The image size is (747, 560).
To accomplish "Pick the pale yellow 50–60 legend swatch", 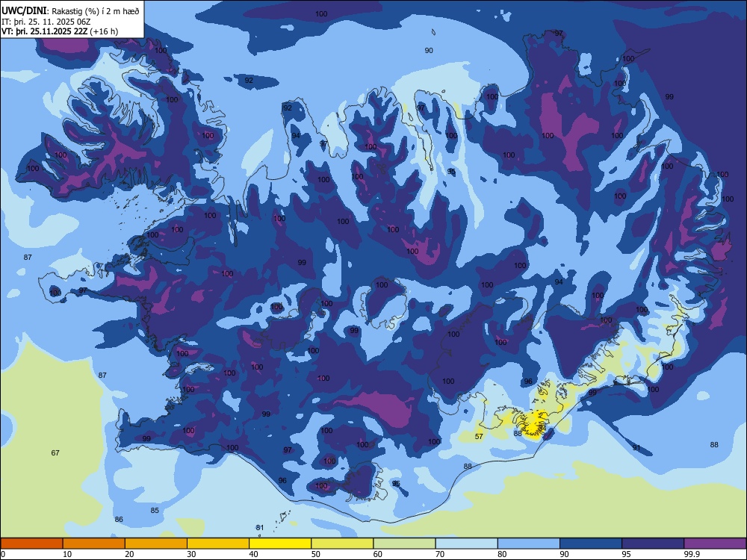I will 342,544.
